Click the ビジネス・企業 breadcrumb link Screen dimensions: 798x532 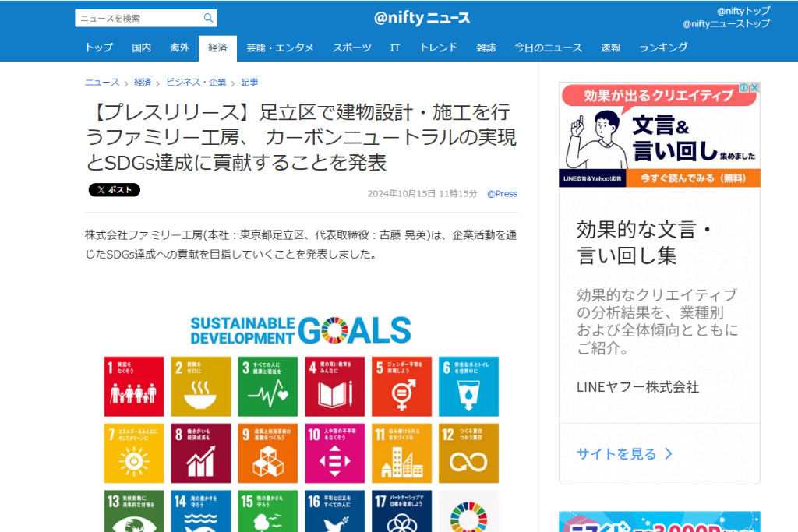point(196,83)
